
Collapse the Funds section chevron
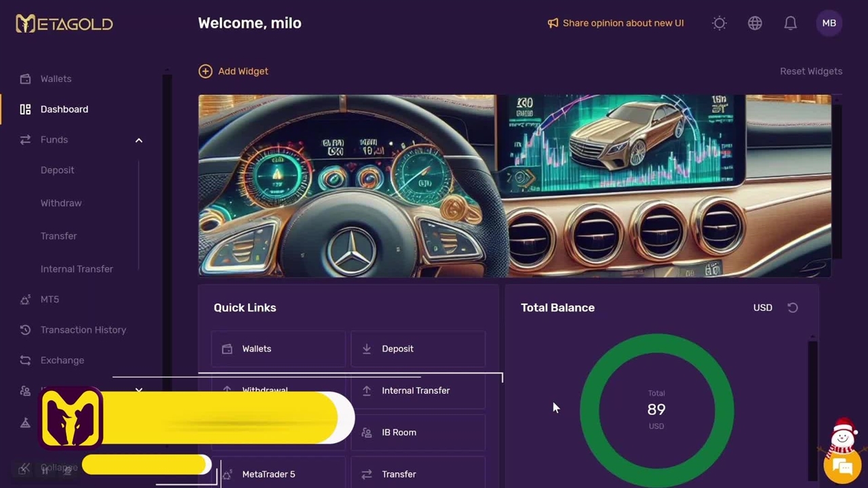coord(138,140)
